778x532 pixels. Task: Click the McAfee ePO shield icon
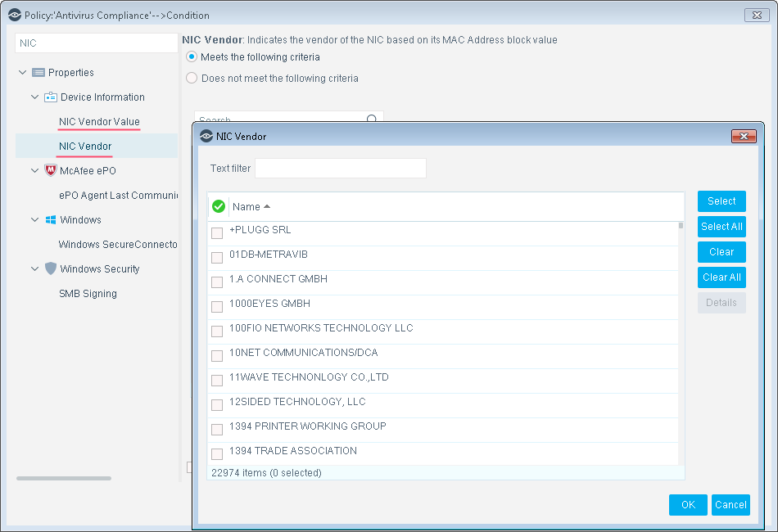pyautogui.click(x=50, y=170)
